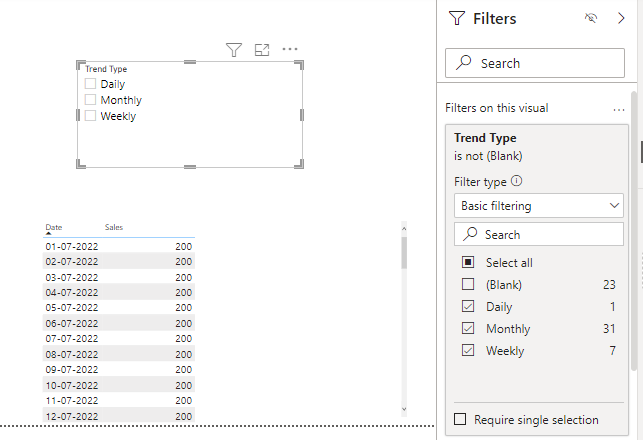Select the 05-07-2022 date cell
The height and width of the screenshot is (440, 643).
coord(72,308)
